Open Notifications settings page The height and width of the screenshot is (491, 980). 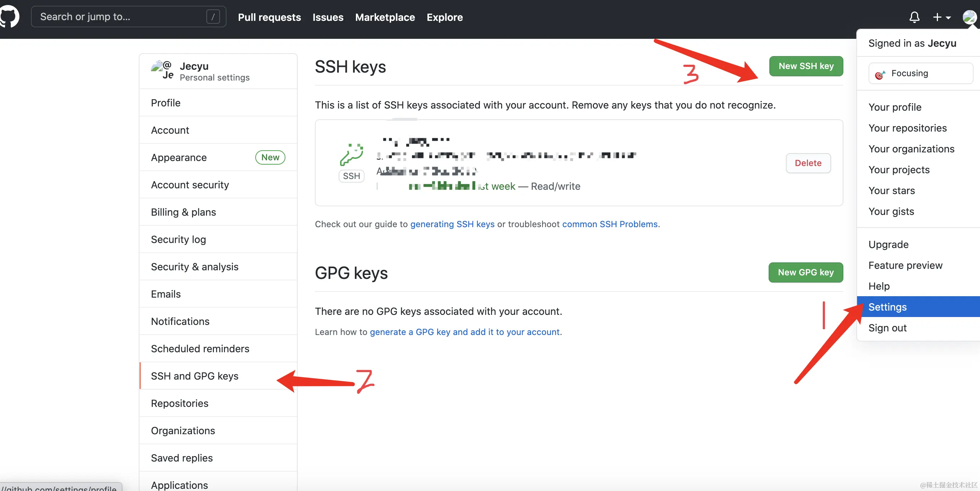tap(218, 321)
